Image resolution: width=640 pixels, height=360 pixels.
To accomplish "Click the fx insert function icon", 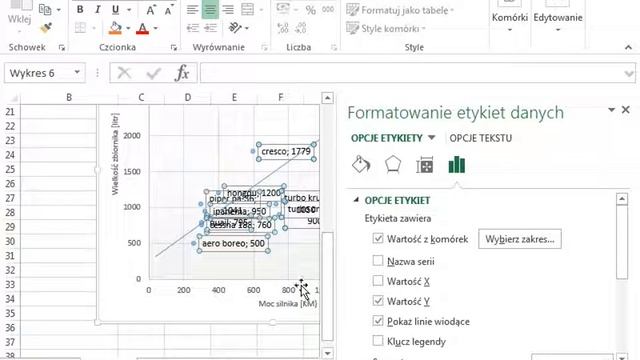I will (x=182, y=73).
